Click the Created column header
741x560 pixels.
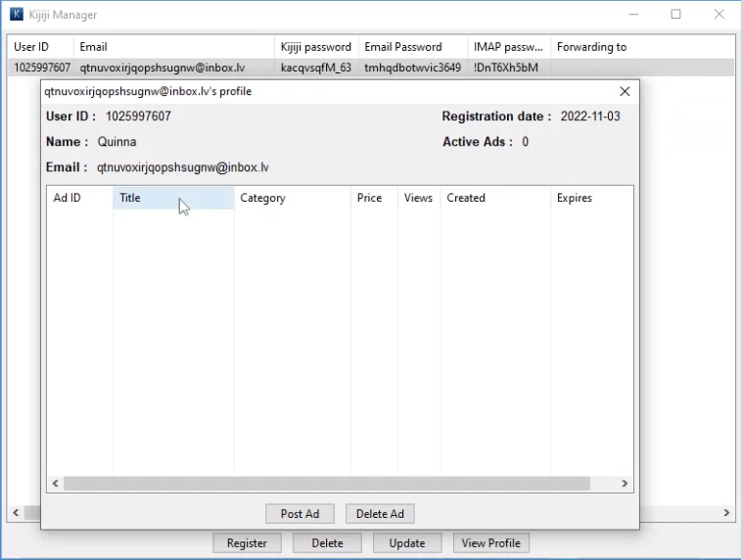tap(495, 198)
